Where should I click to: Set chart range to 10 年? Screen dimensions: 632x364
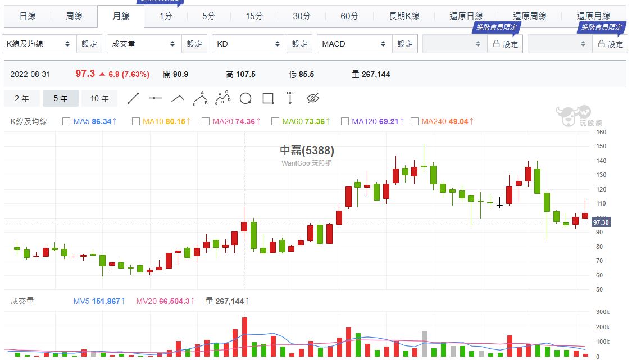coord(99,98)
